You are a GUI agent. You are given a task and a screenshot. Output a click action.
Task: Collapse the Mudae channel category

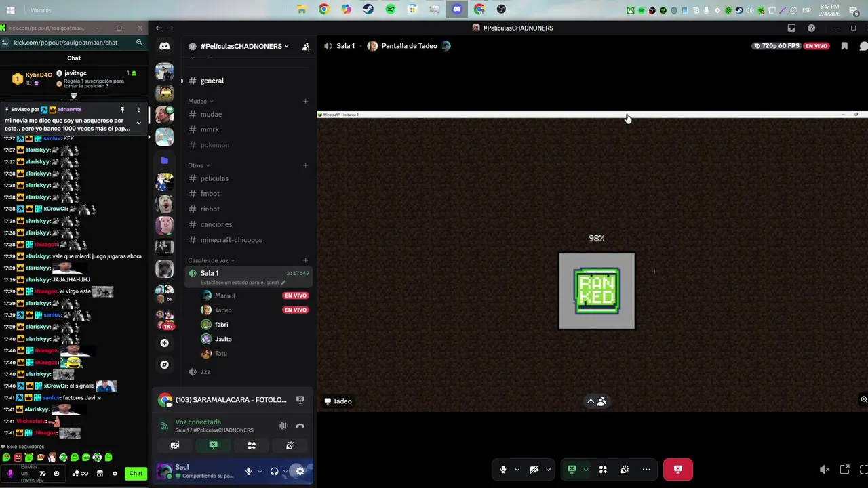(x=201, y=101)
